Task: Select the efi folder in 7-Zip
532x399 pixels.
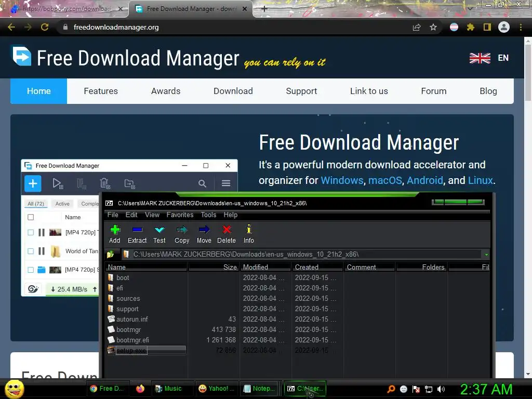Action: point(119,288)
